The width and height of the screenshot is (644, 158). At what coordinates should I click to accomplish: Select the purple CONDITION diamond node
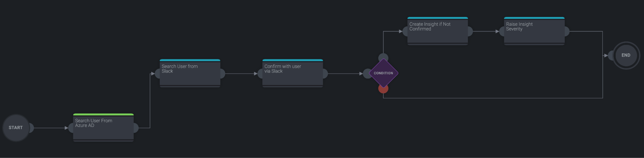point(383,73)
